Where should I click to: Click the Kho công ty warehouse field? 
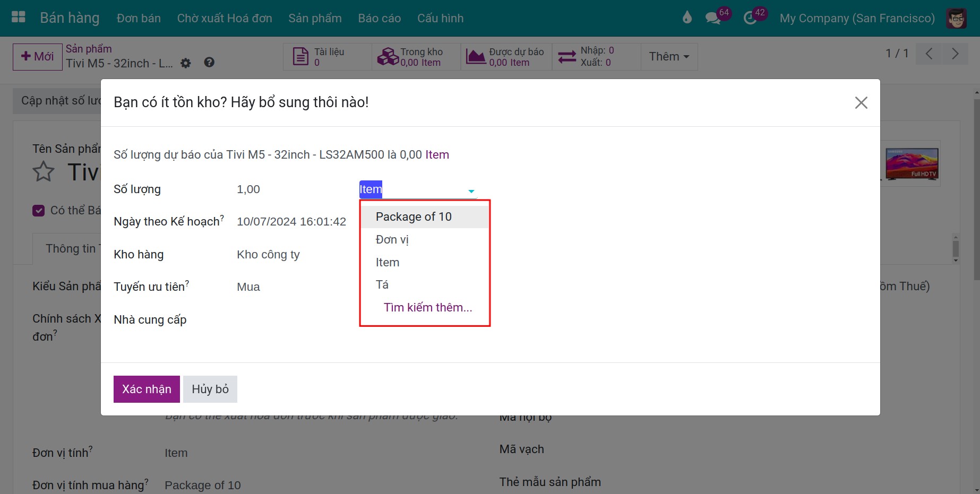click(x=268, y=255)
